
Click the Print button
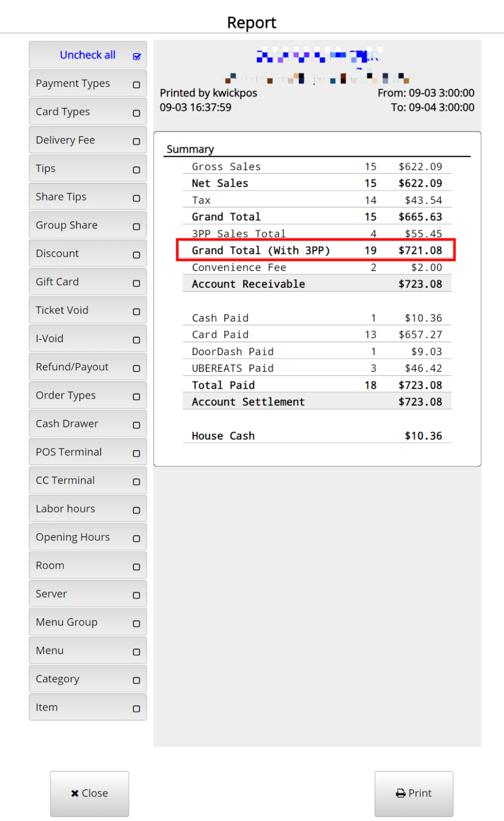pyautogui.click(x=413, y=793)
